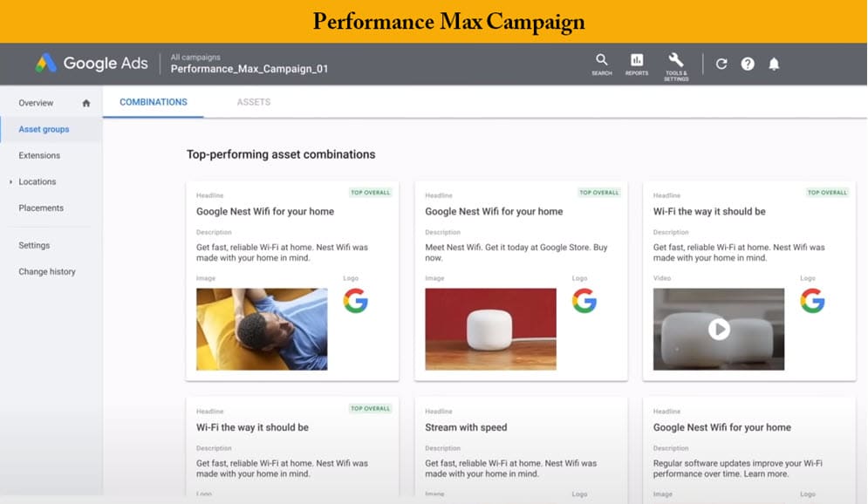The image size is (868, 504).
Task: Open the white router on red image
Action: point(490,330)
